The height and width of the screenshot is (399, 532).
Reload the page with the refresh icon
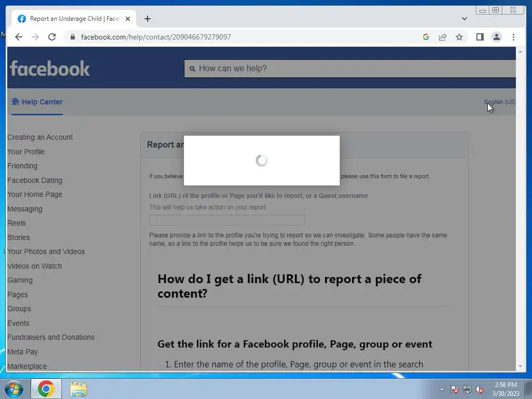(x=52, y=37)
